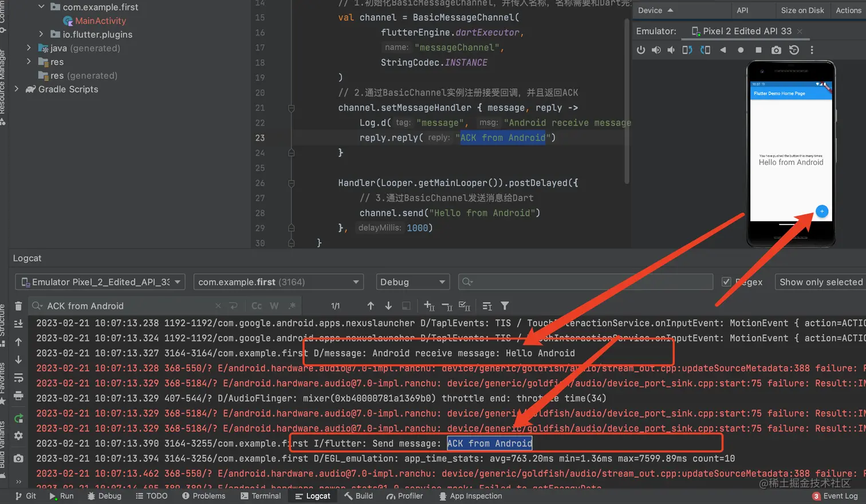Open the Debug tool window

[x=104, y=496]
